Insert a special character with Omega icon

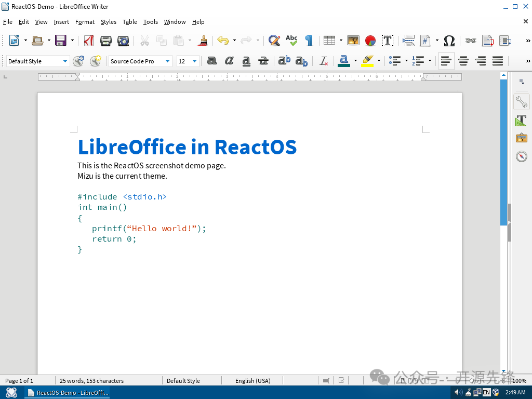(449, 41)
